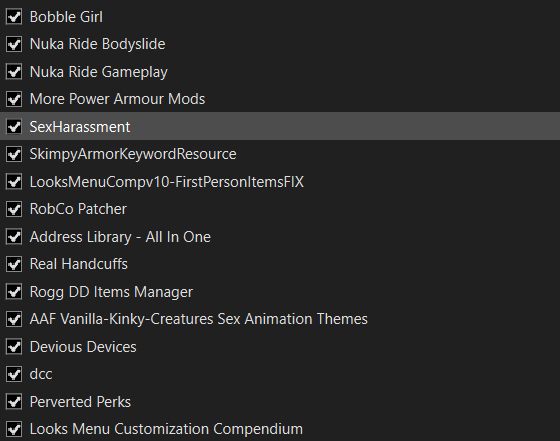Toggle the Nuka Ride Gameplay checkbox
Viewport: 560px width, 441px height.
tap(14, 72)
